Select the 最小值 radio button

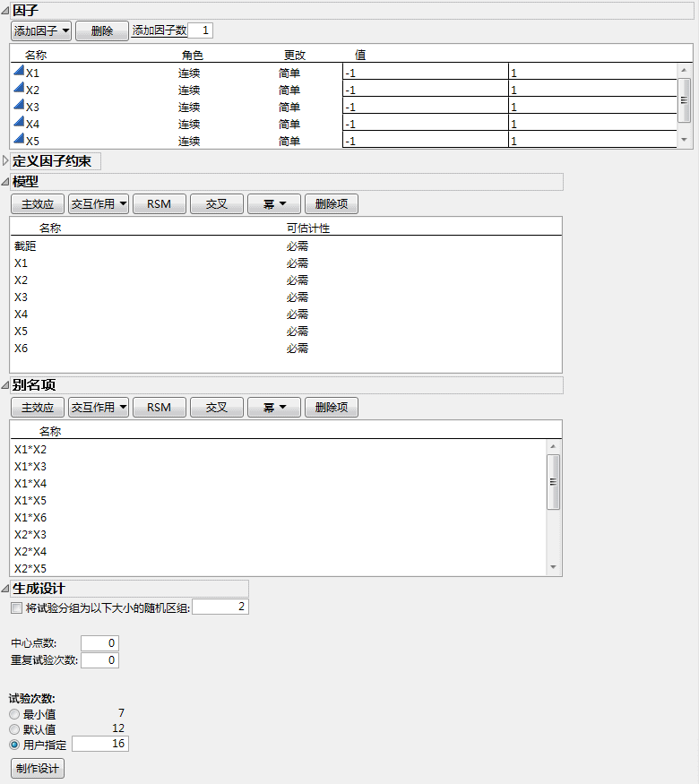[14, 714]
